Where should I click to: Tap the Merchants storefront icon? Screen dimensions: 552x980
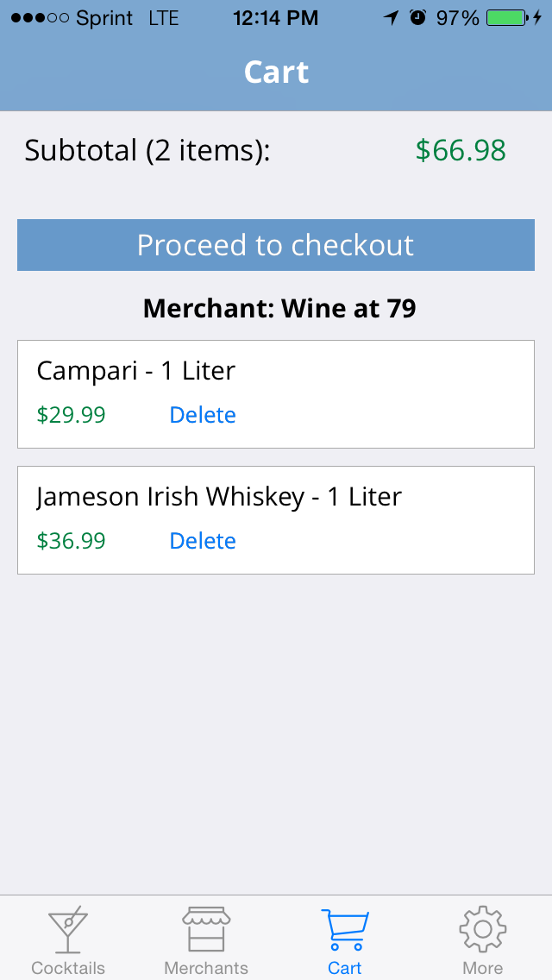tap(206, 929)
